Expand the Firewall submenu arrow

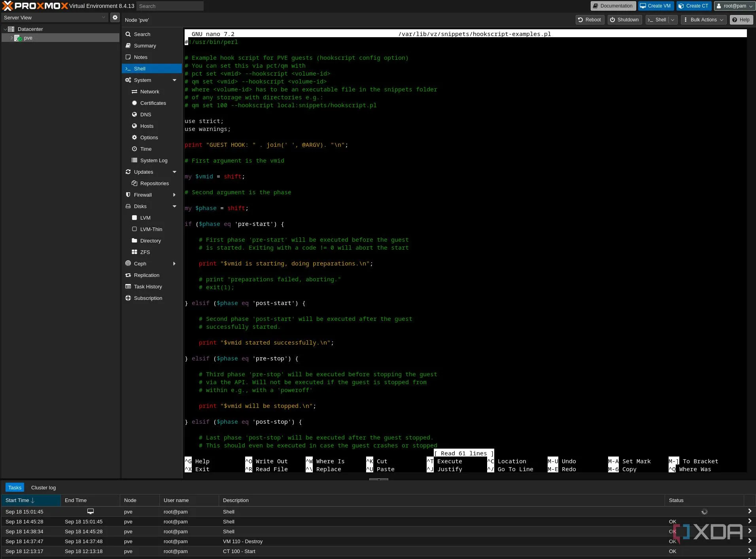pos(174,195)
